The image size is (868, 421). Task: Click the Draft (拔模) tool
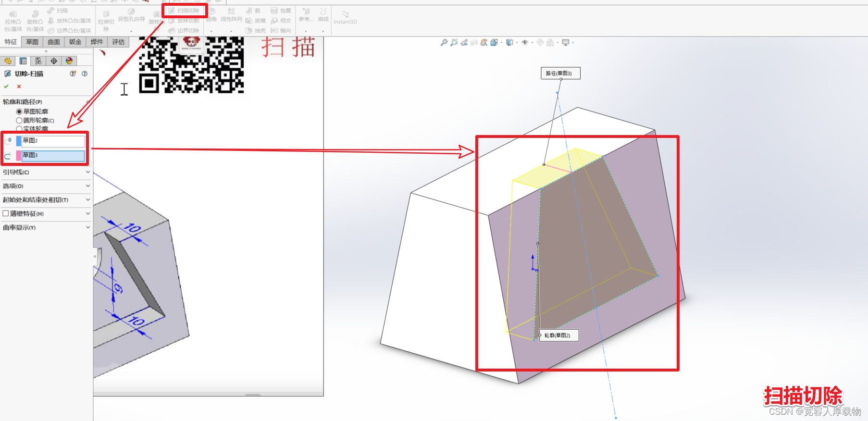(255, 21)
